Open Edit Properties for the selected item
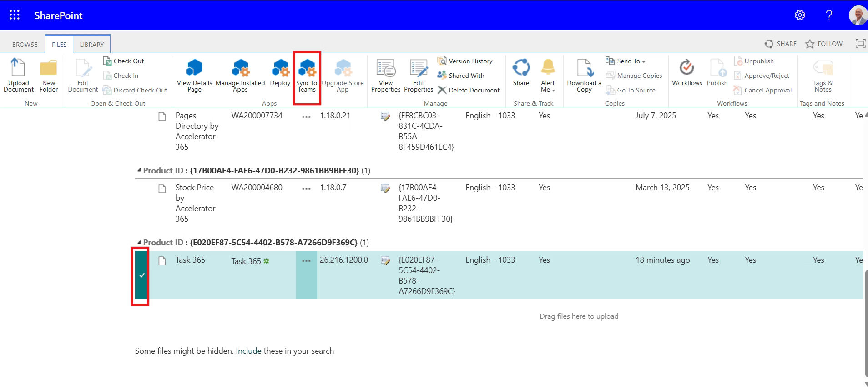 (x=419, y=75)
